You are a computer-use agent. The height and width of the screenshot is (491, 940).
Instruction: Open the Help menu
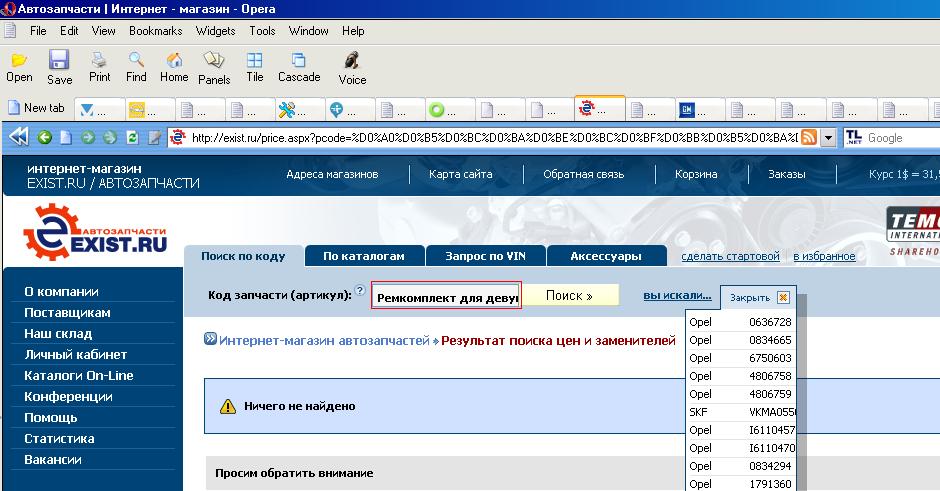(353, 31)
